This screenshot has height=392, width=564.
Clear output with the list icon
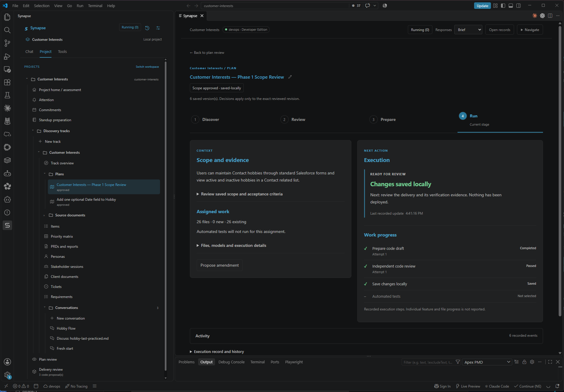point(516,362)
